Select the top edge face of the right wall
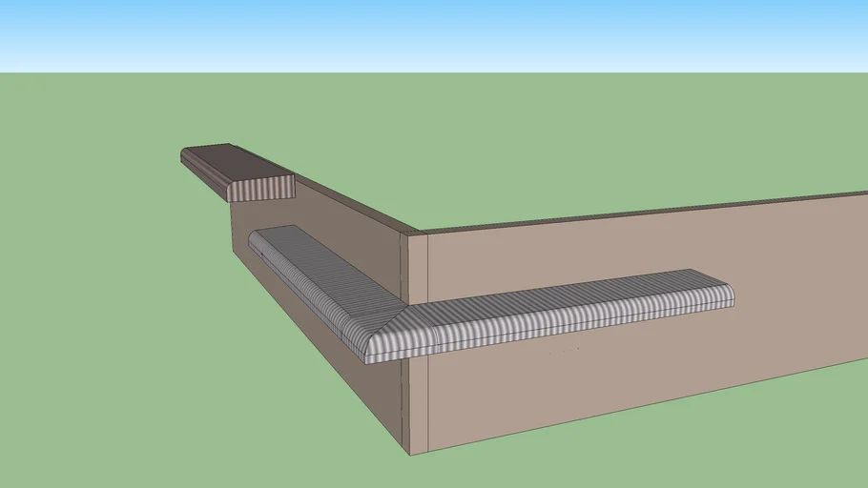The width and height of the screenshot is (868, 488). (x=642, y=211)
